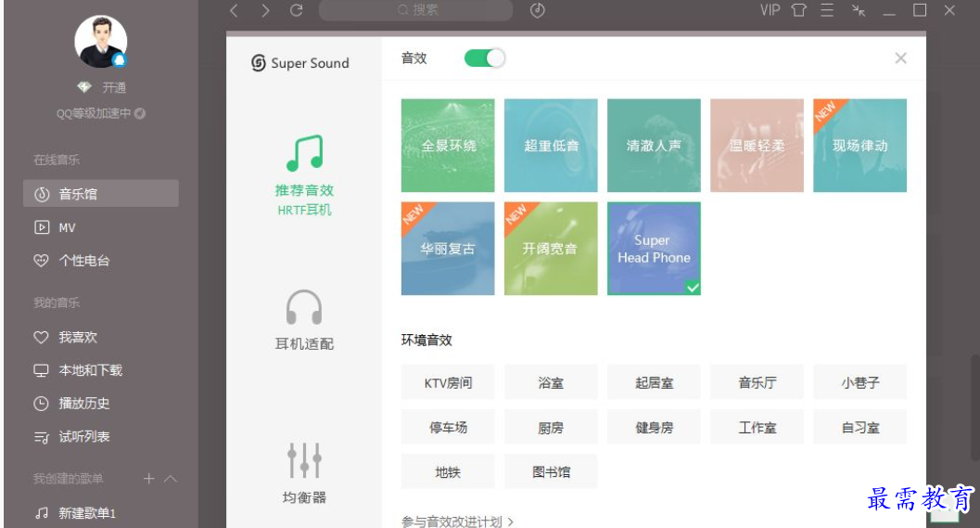This screenshot has height=528, width=980.
Task: Select 耳机适配 headphone tab
Action: tap(304, 320)
